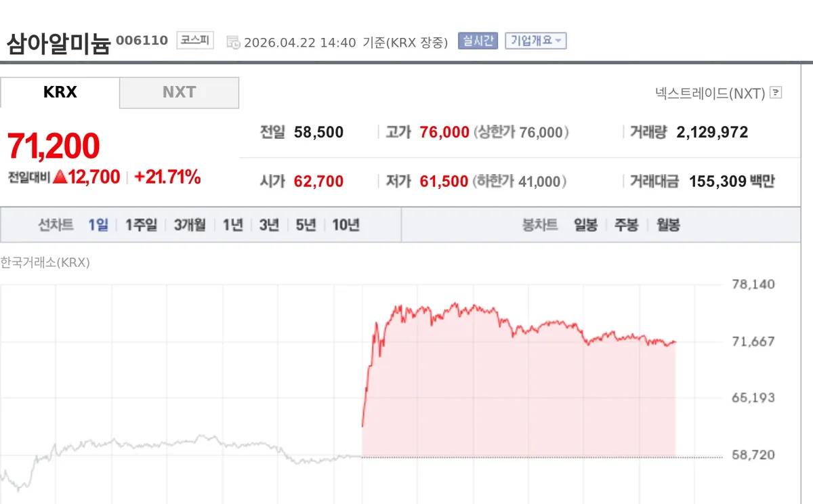The image size is (813, 504).
Task: Open the 월봉 monthly candle chart
Action: pyautogui.click(x=668, y=225)
